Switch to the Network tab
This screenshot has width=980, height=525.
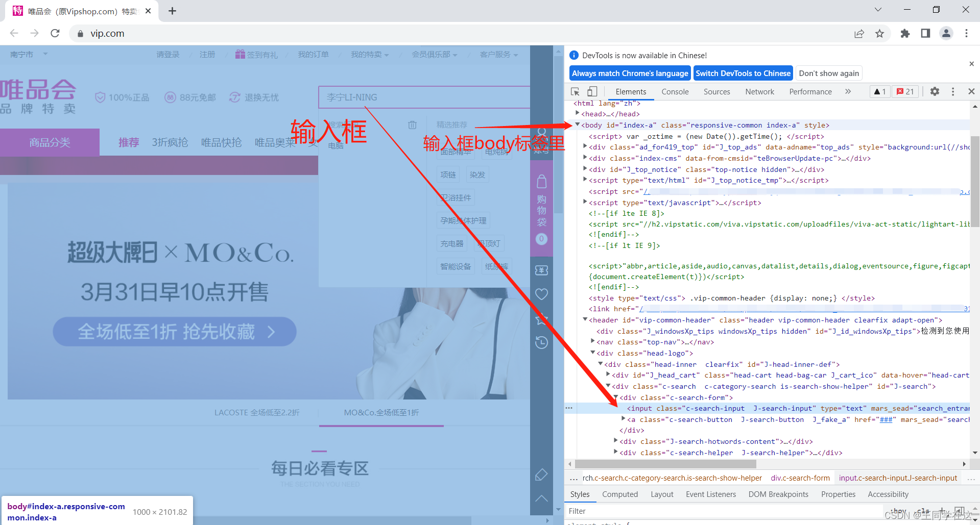tap(759, 92)
